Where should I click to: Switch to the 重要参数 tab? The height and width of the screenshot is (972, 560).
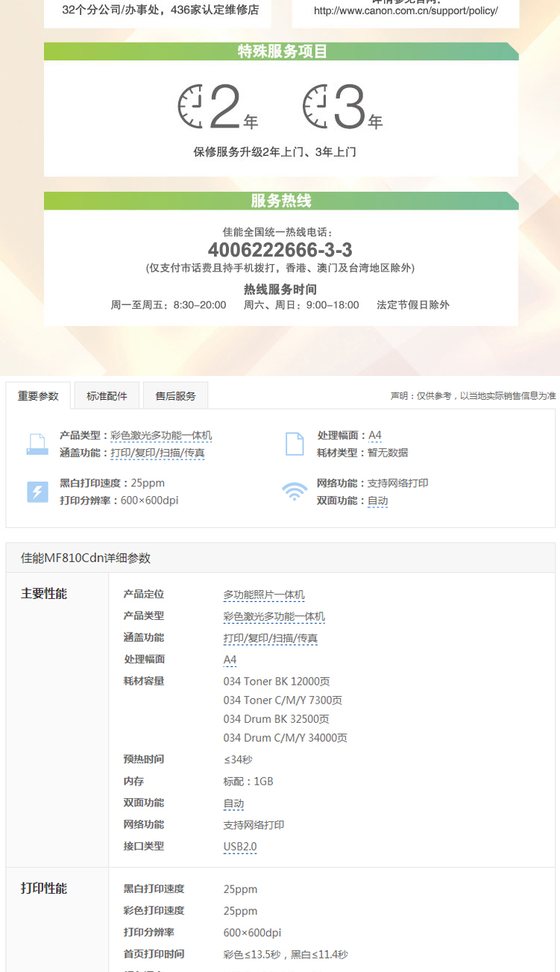(38, 396)
